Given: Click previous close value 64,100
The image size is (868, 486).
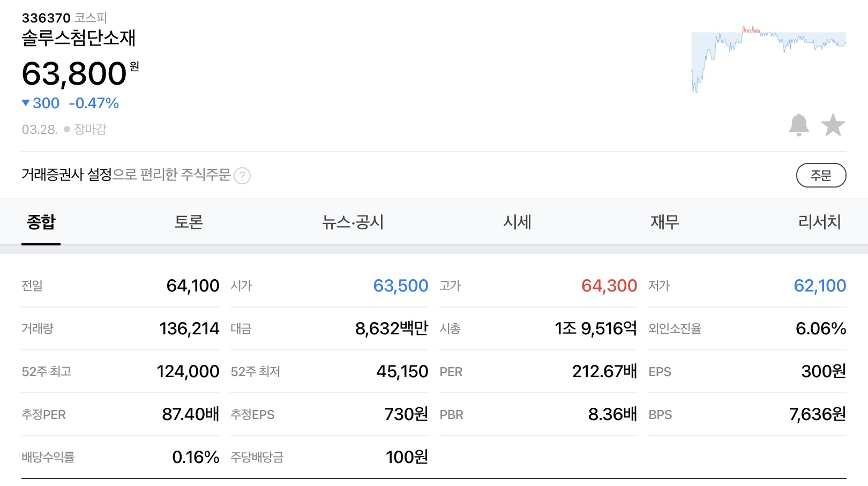Looking at the screenshot, I should click(193, 286).
